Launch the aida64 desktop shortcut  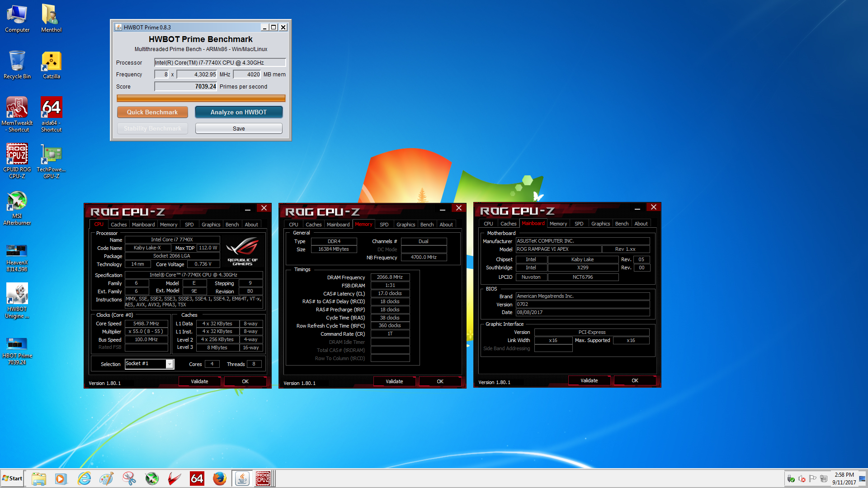51,114
